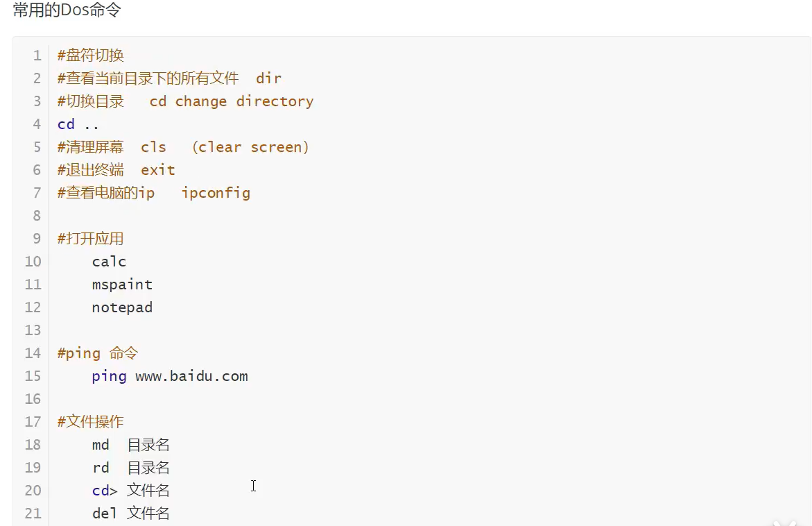Image resolution: width=812 pixels, height=526 pixels.
Task: Place cursor on the cd .. command
Action: click(x=78, y=124)
